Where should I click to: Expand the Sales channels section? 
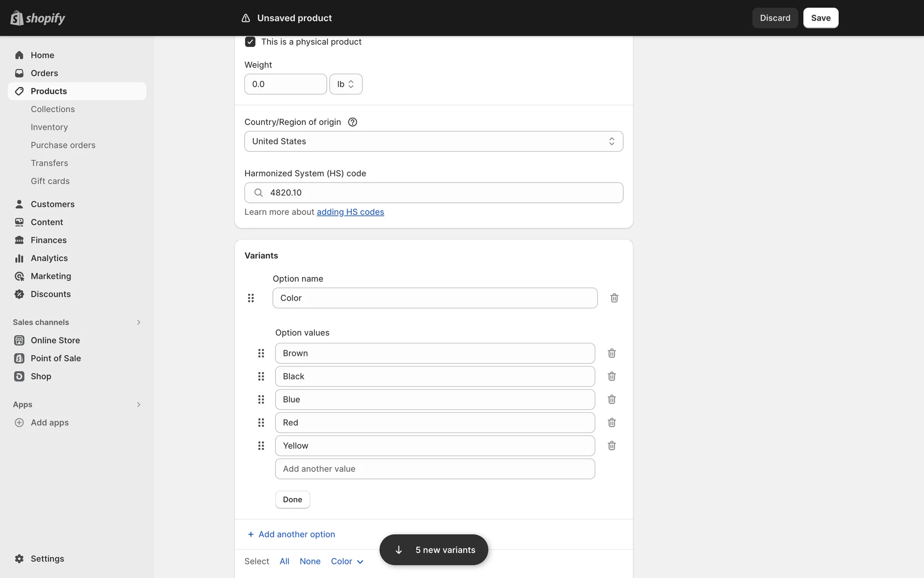tap(138, 322)
